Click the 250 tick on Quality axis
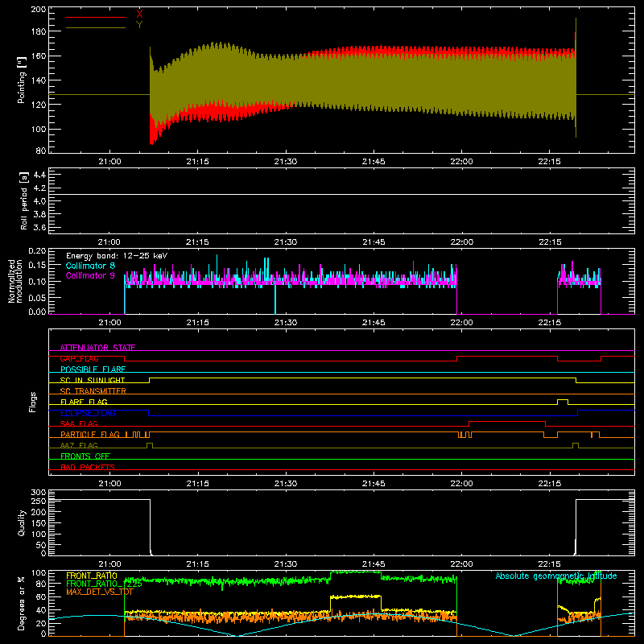Viewport: 644px width, 644px height. coord(39,501)
